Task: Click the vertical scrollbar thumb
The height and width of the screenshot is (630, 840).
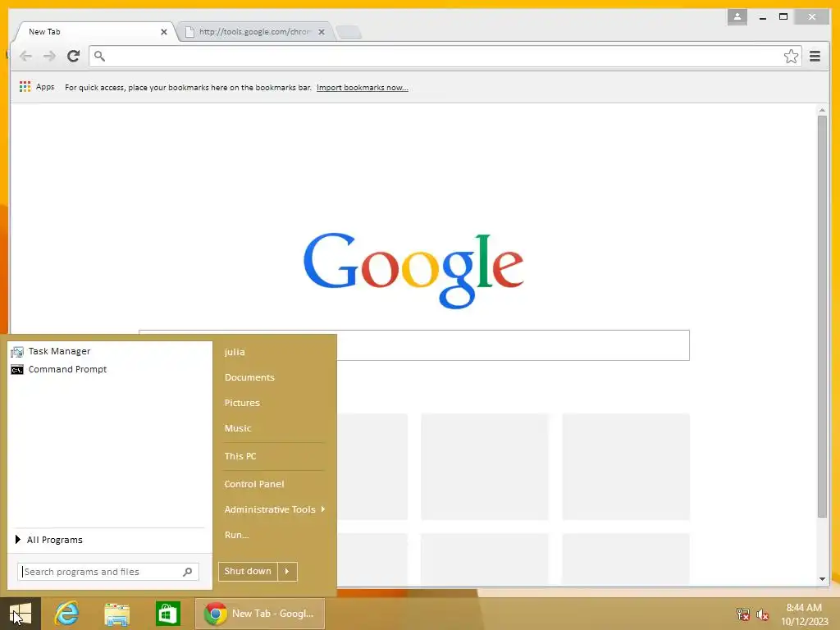Action: [822, 317]
